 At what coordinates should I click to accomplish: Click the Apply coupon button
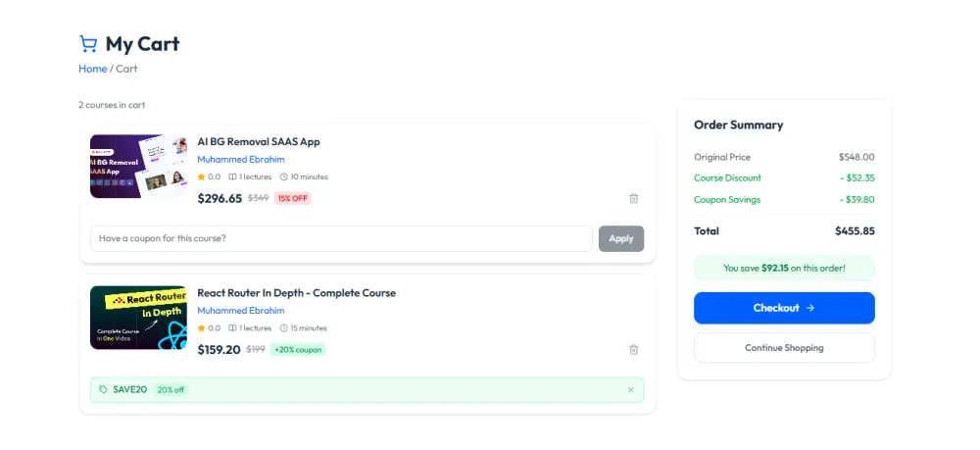point(621,239)
